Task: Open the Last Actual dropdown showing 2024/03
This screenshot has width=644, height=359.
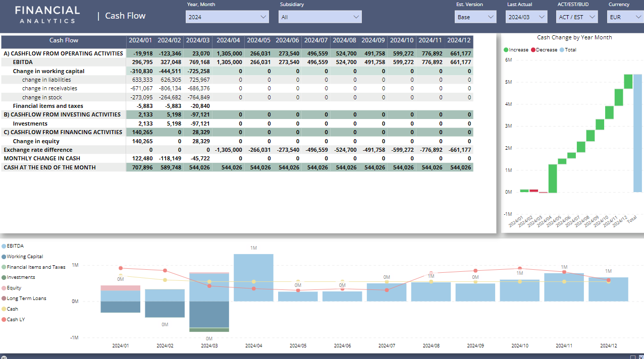Action: pyautogui.click(x=526, y=17)
